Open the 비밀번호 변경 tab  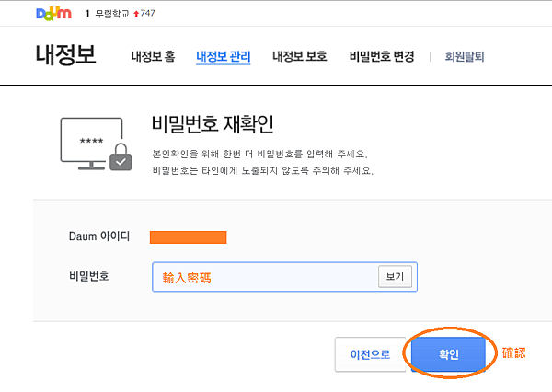click(x=382, y=56)
